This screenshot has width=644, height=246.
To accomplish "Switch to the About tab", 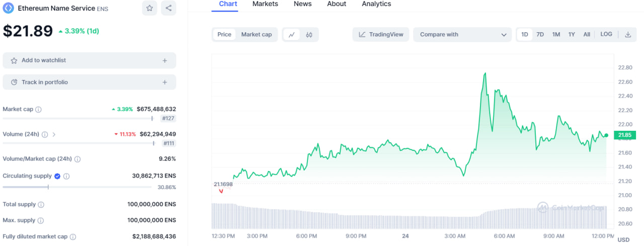I will pyautogui.click(x=337, y=4).
